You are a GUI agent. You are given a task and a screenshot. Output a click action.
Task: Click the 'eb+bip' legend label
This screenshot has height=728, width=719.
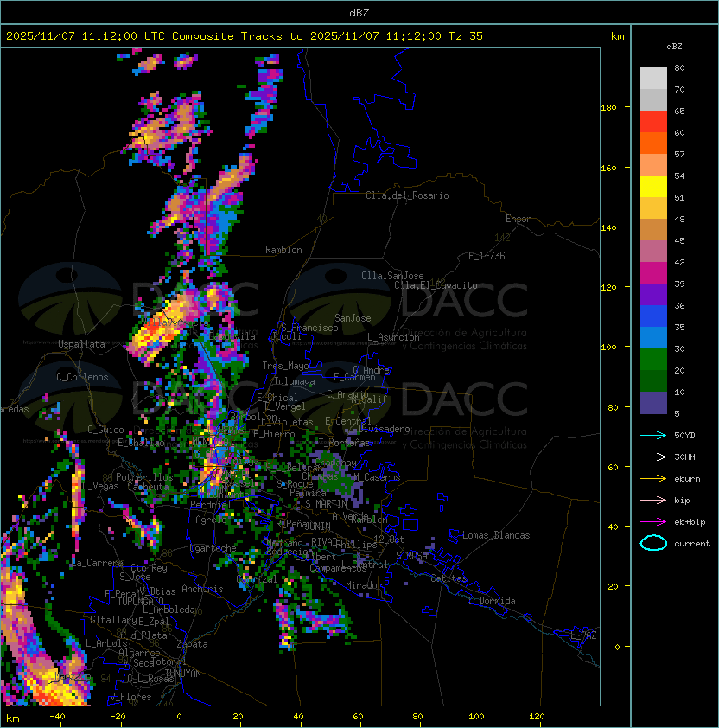click(x=690, y=522)
